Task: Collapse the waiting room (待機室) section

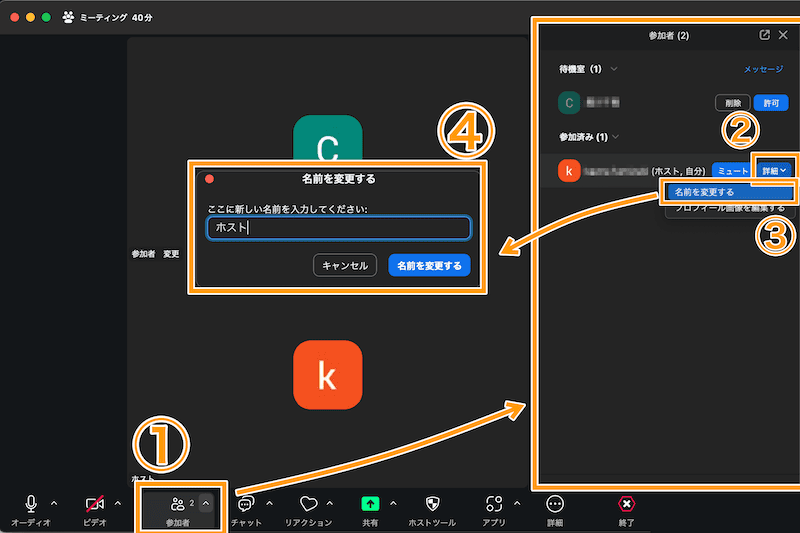Action: click(x=614, y=69)
